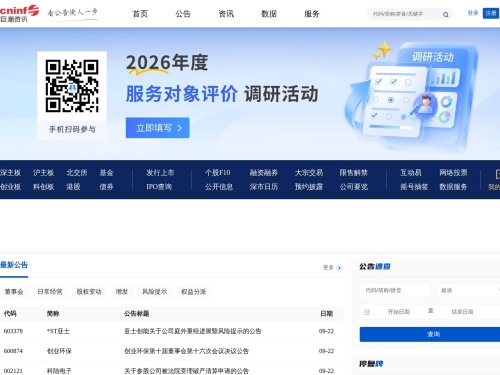Open the 网络投票 link

coord(453,173)
